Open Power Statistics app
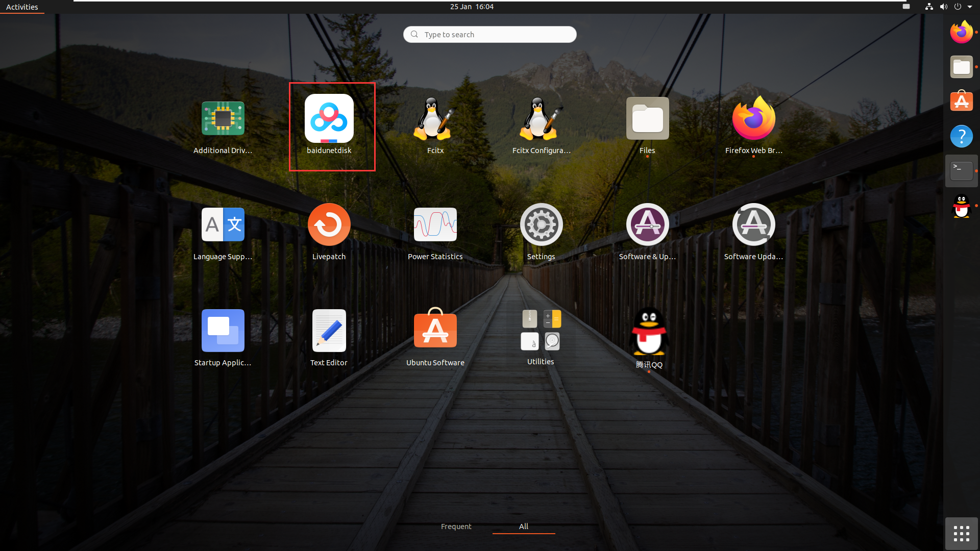980x551 pixels. click(435, 225)
